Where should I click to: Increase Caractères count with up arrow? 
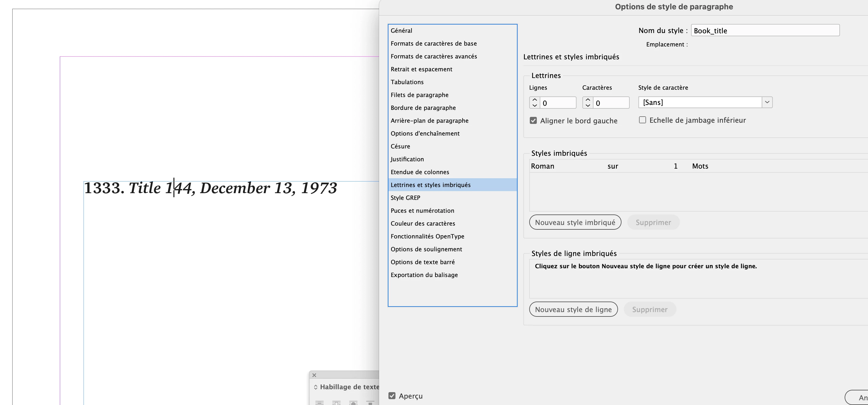coord(588,100)
